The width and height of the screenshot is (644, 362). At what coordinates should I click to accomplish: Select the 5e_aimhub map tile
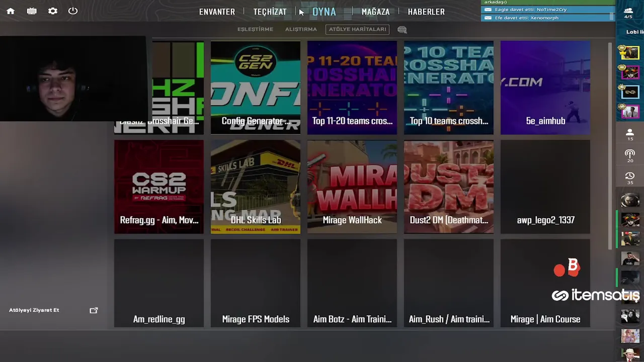(545, 87)
